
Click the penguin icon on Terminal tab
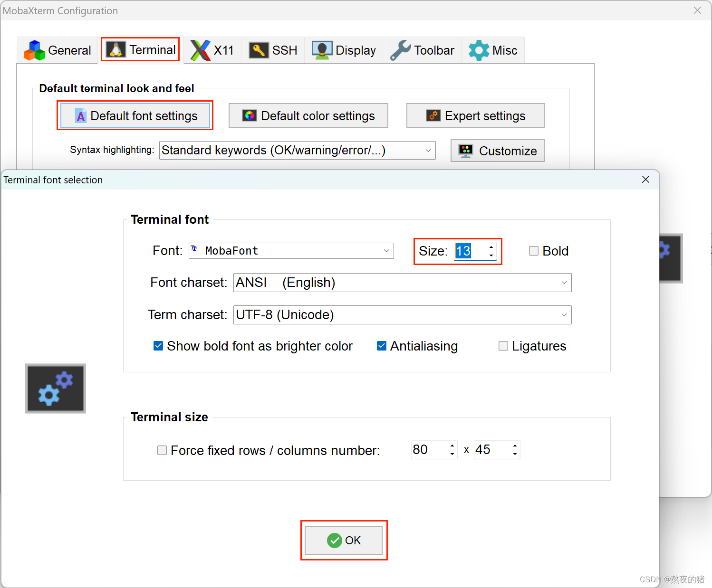point(116,49)
